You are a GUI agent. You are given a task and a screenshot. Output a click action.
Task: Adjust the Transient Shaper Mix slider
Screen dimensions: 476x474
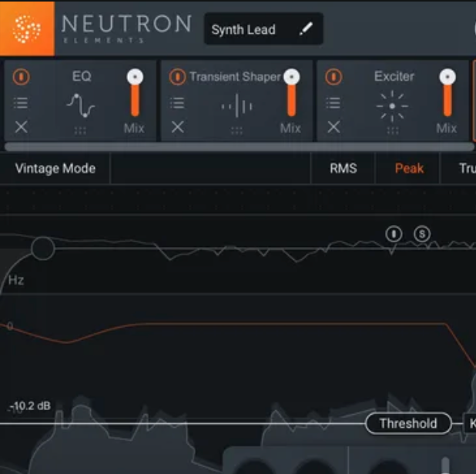(291, 93)
